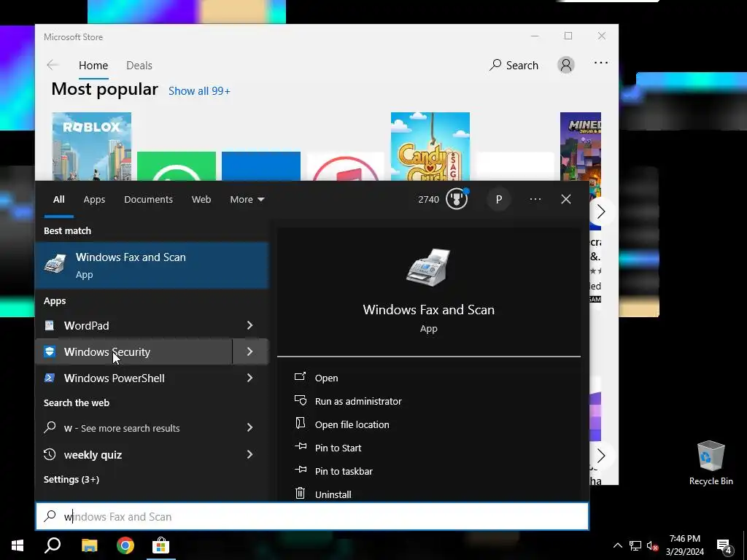Switch to the Documents search tab
Image resolution: width=747 pixels, height=560 pixels.
[x=148, y=200]
